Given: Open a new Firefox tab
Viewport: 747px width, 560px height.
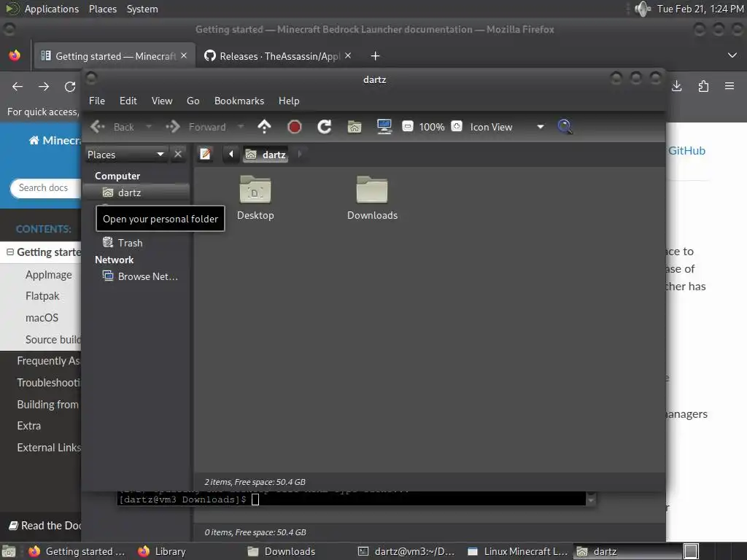Looking at the screenshot, I should pos(376,56).
